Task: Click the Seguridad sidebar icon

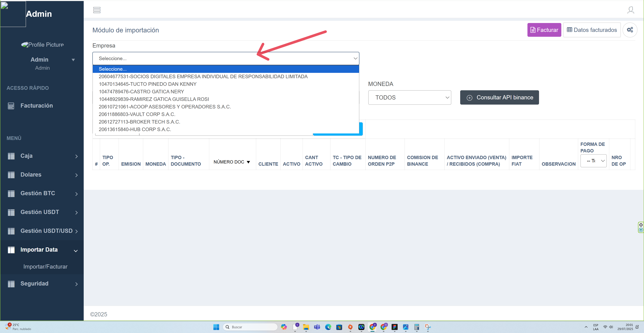Action: pos(11,284)
